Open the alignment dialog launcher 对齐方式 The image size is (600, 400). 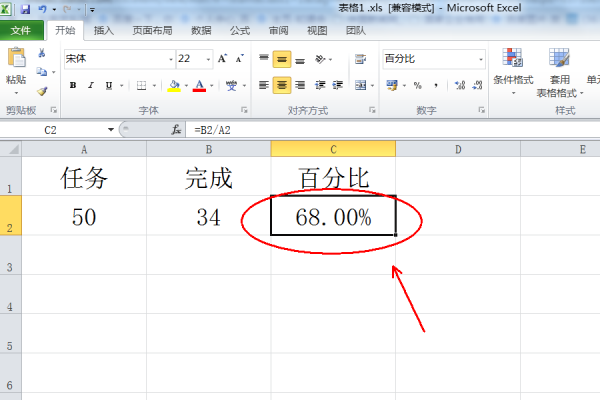pos(372,110)
